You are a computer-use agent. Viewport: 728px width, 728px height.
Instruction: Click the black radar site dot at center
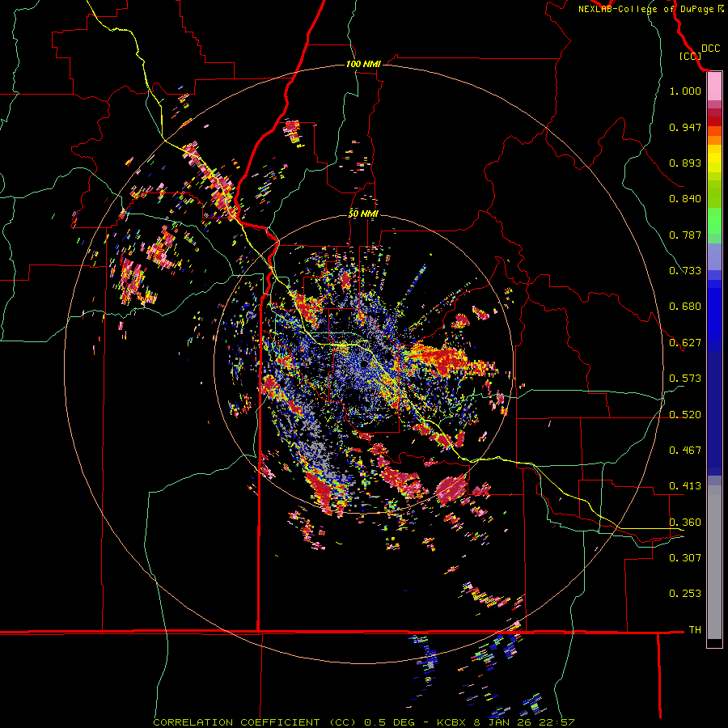pos(364,365)
